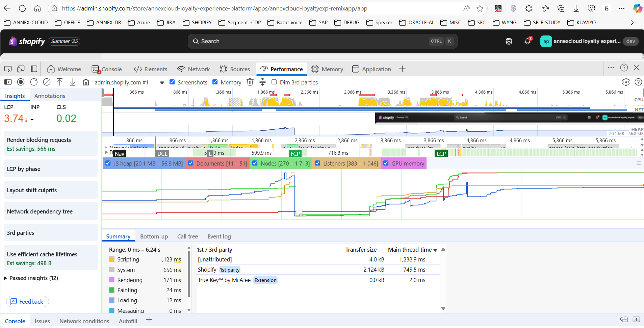
Task: Click the reload and record icon
Action: [34, 82]
